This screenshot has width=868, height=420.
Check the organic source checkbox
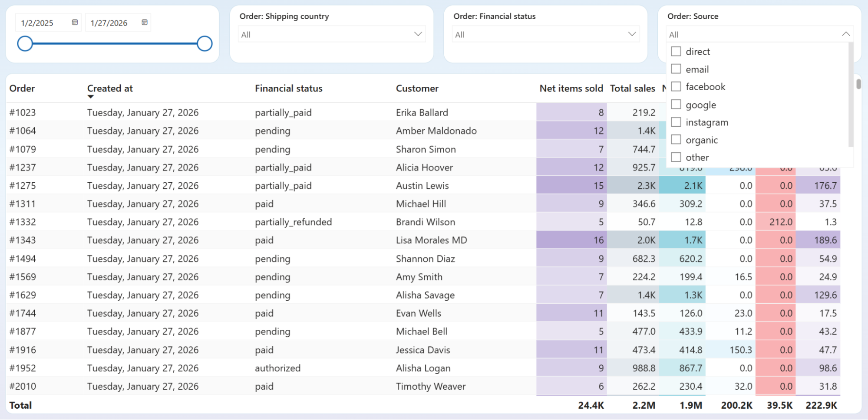(x=676, y=140)
